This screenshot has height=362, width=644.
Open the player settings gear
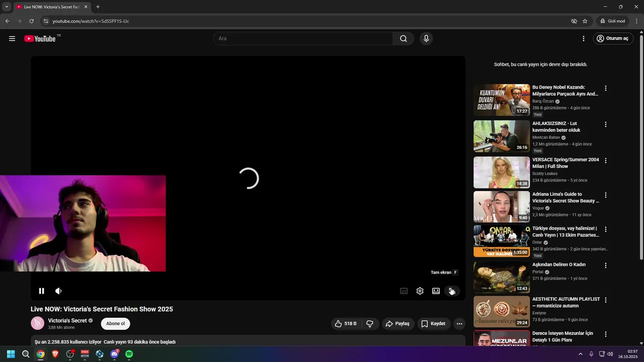pos(420,291)
